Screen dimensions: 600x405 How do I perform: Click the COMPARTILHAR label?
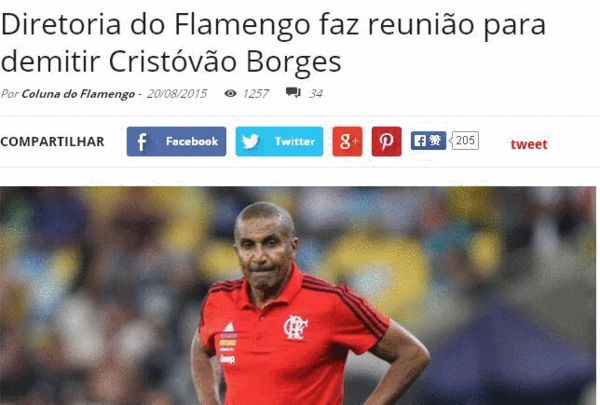point(52,142)
